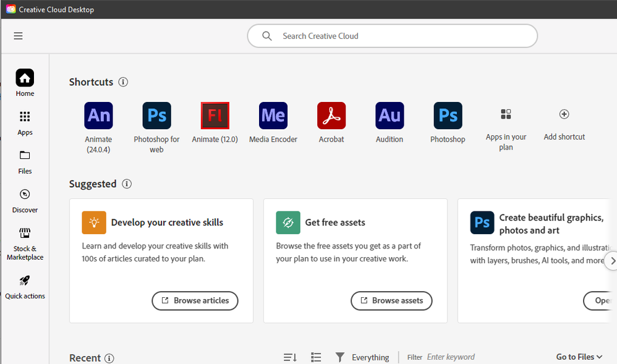Click Creative Cloud Desktop title icon
This screenshot has width=617, height=364.
11,9
